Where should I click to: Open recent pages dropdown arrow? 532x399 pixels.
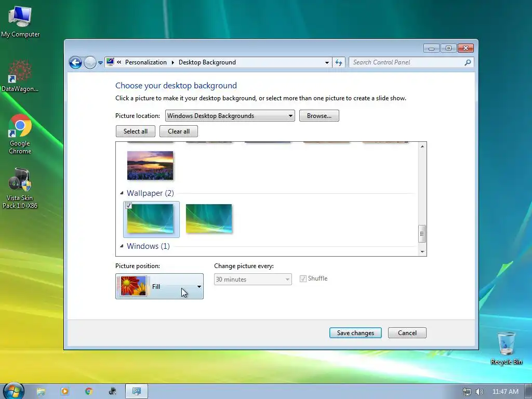(x=100, y=63)
